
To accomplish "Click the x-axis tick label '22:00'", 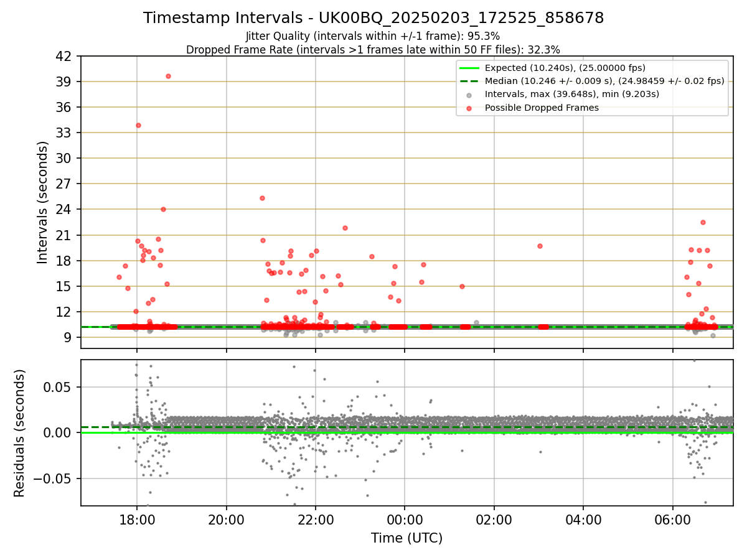I will click(316, 520).
